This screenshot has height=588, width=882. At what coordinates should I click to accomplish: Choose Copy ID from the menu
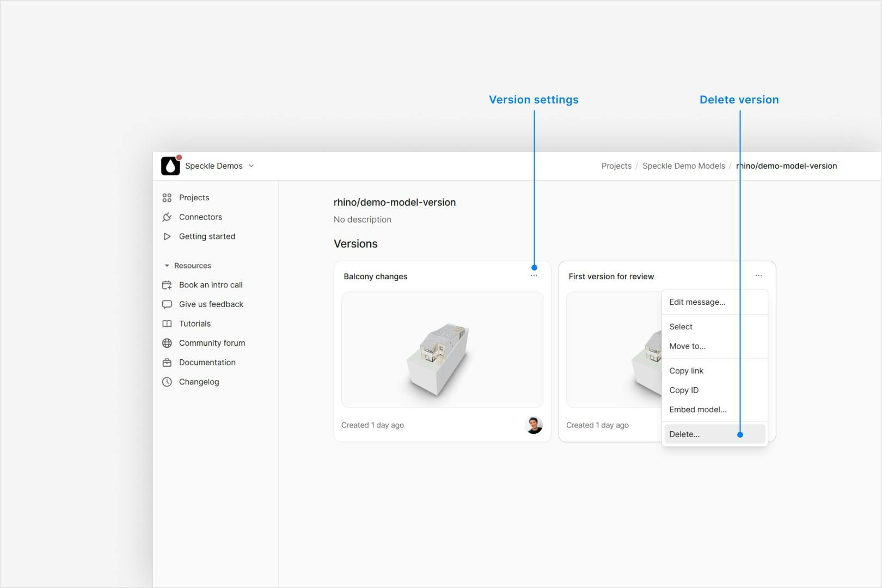point(714,390)
